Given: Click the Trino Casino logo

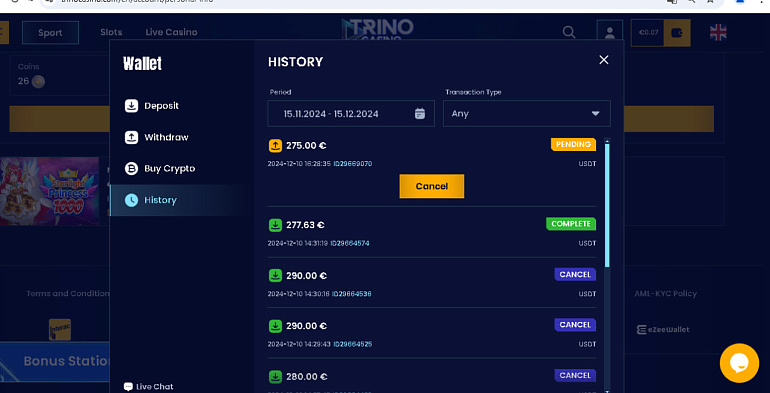Looking at the screenshot, I should click(378, 28).
